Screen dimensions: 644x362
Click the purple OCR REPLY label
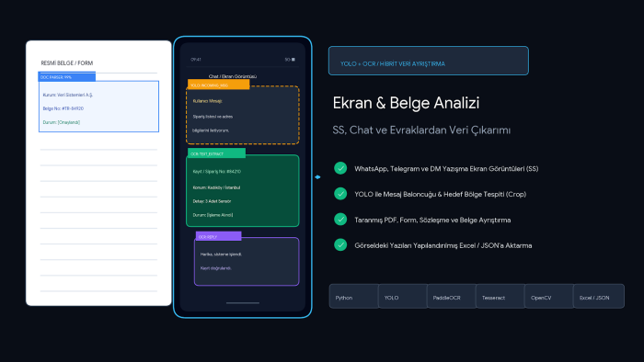click(x=218, y=236)
